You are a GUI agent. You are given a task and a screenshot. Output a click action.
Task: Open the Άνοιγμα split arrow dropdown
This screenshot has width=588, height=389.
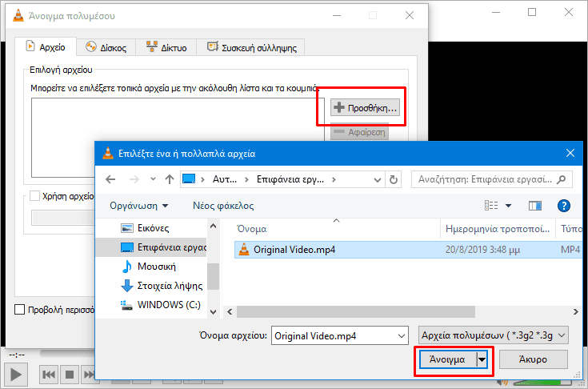pyautogui.click(x=482, y=359)
